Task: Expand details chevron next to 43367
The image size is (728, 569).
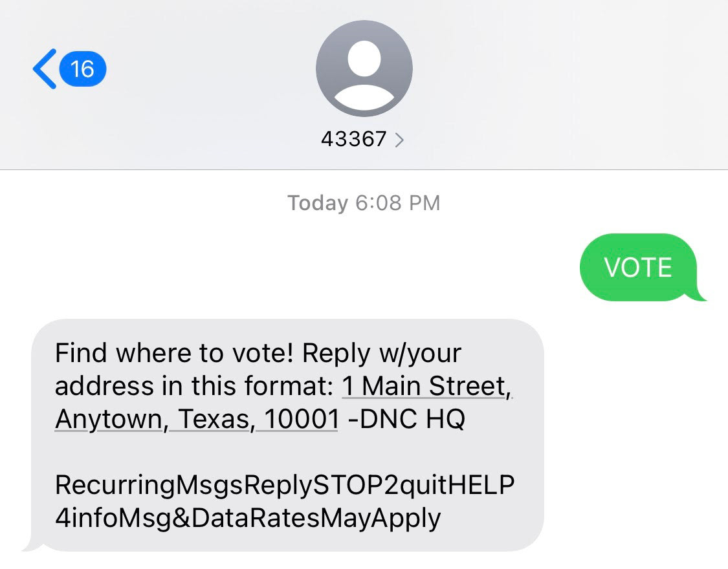Action: (399, 139)
